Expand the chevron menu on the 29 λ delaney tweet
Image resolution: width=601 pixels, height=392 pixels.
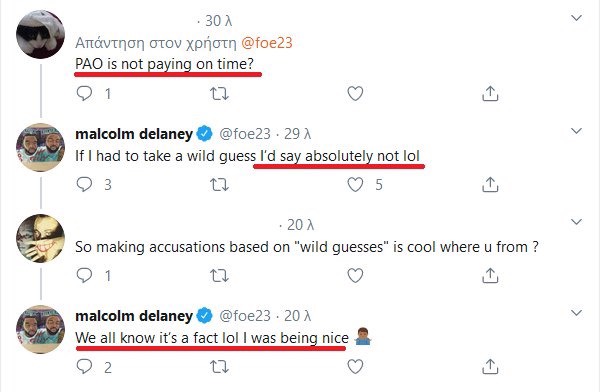[x=576, y=131]
